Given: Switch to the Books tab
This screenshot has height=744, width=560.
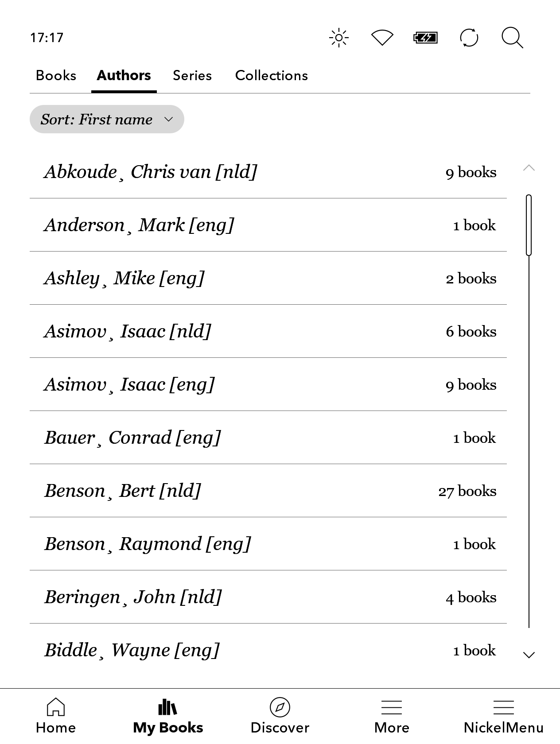Looking at the screenshot, I should [x=56, y=76].
